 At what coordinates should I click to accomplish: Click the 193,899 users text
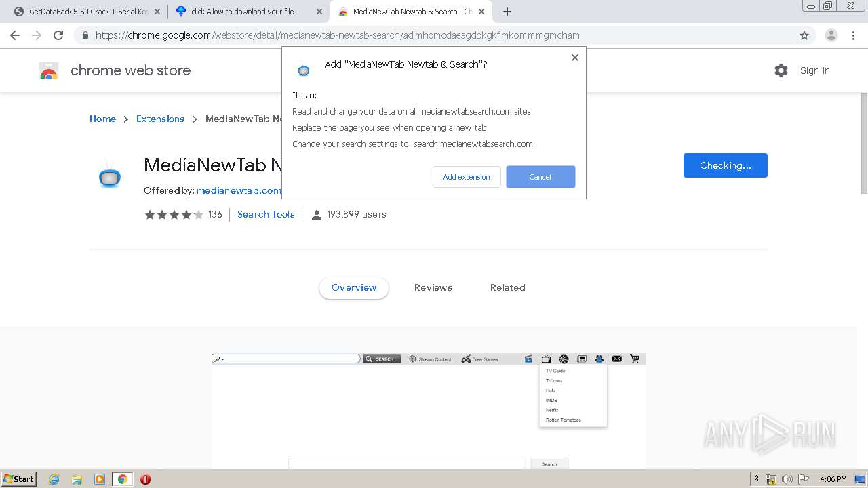[x=356, y=214]
